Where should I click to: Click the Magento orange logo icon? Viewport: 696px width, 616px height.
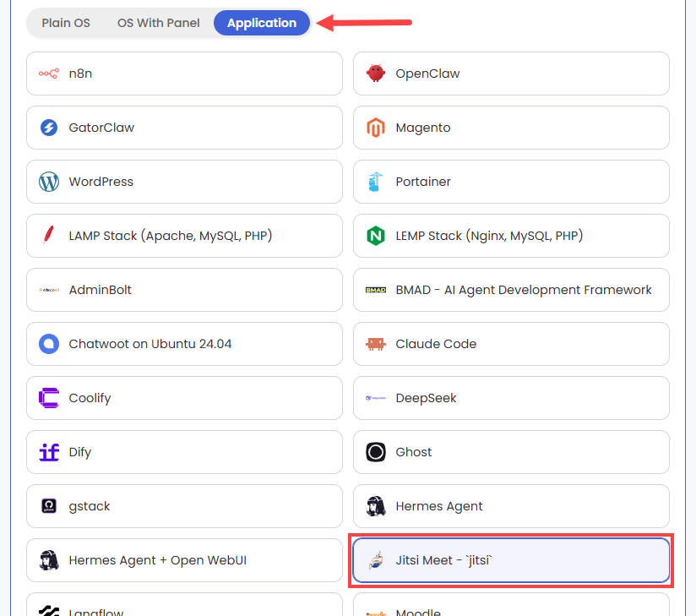pyautogui.click(x=376, y=128)
